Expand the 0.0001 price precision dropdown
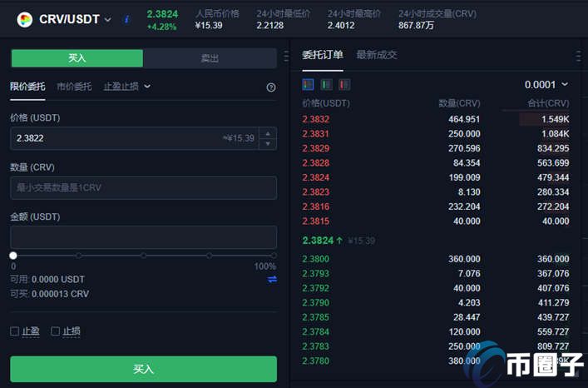Viewport: 588px width, 388px height. coord(546,85)
